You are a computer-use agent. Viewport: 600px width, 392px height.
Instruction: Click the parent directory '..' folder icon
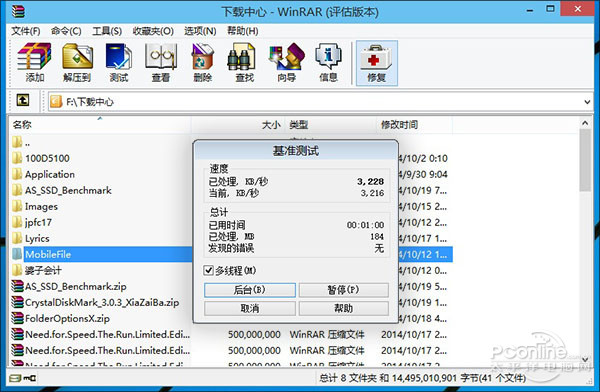coord(17,142)
